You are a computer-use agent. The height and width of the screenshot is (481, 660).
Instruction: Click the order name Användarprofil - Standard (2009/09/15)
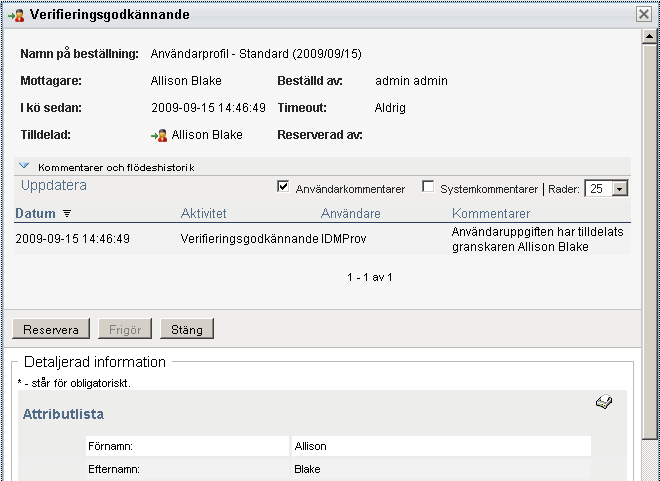point(256,54)
